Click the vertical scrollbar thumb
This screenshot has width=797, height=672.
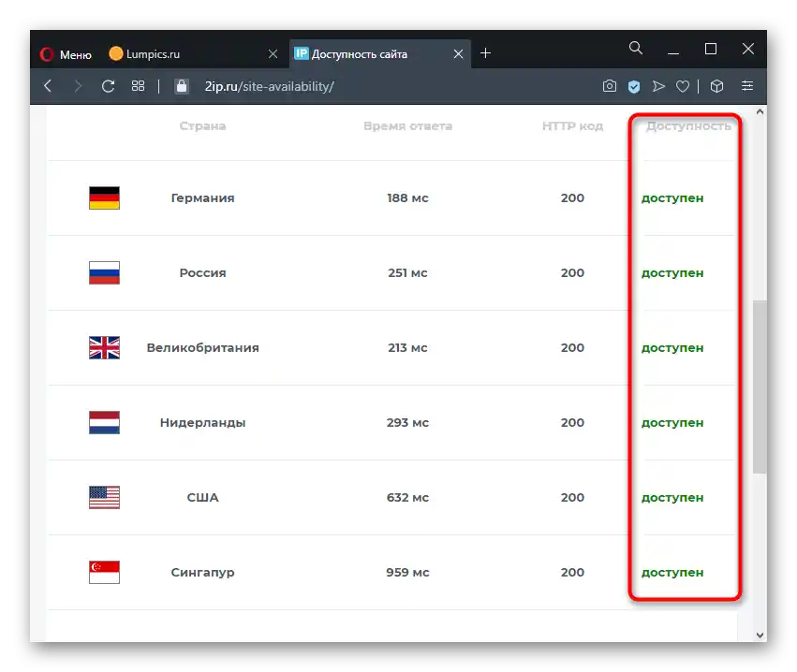pos(760,387)
